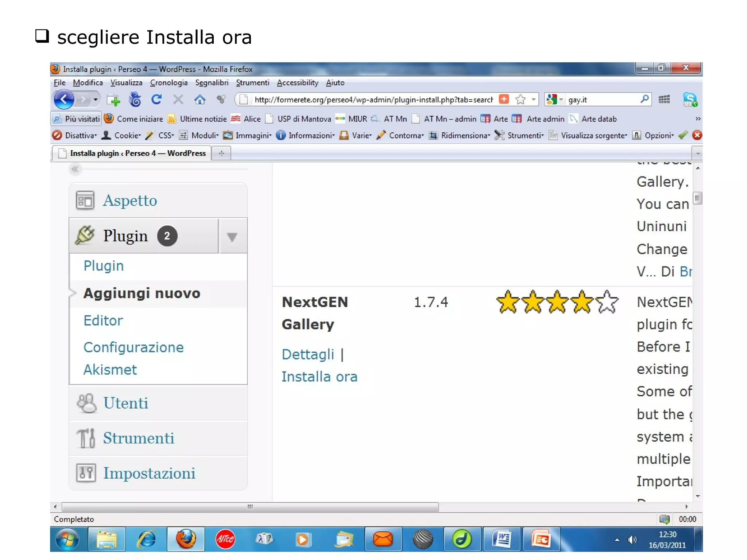747x560 pixels.
Task: Open the Ultime notizie feed bookmark
Action: point(197,119)
